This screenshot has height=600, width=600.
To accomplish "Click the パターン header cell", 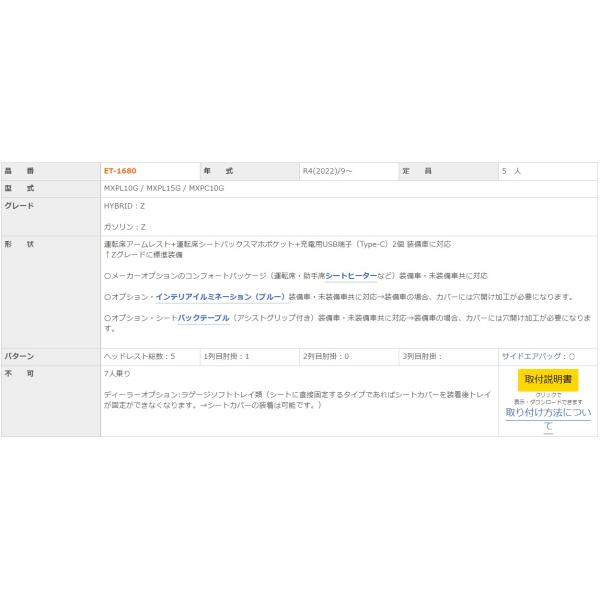I will pos(51,357).
